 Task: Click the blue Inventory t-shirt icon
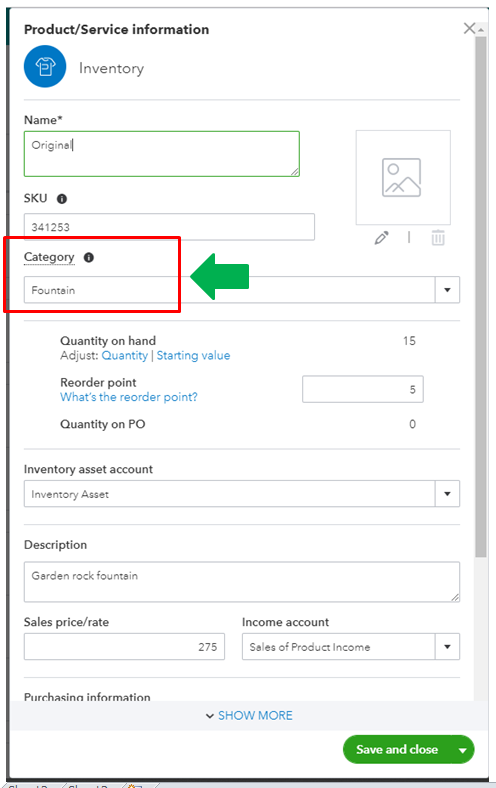point(45,67)
